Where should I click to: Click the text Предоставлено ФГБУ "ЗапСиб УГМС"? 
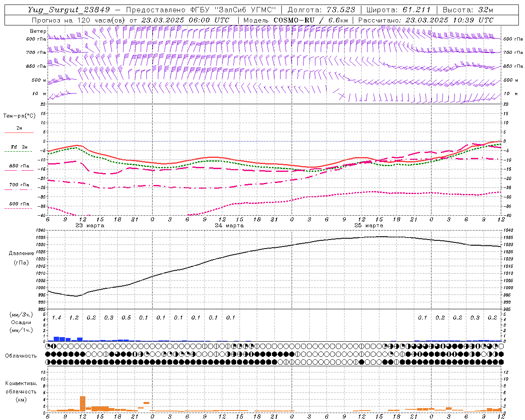[x=201, y=10]
